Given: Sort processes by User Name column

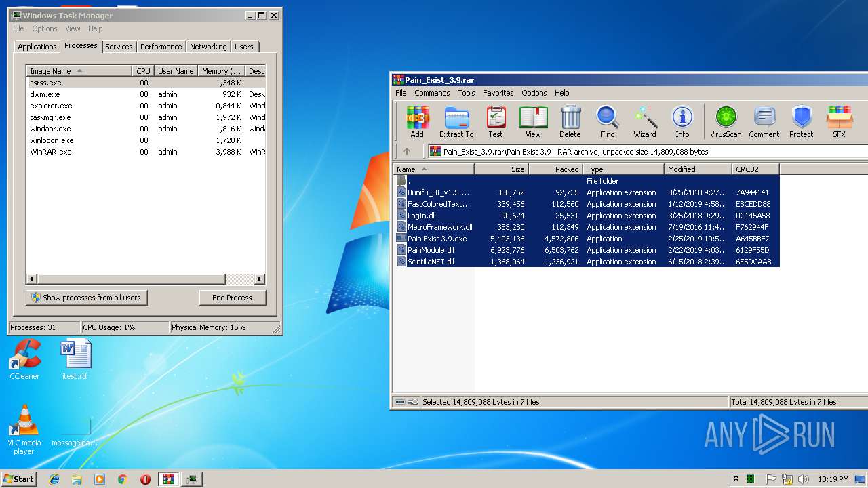Looking at the screenshot, I should 176,71.
